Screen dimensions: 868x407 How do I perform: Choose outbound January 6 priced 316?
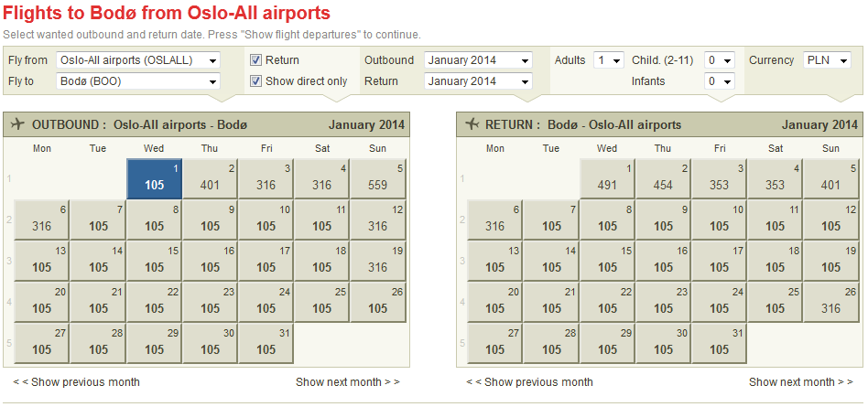tap(42, 220)
